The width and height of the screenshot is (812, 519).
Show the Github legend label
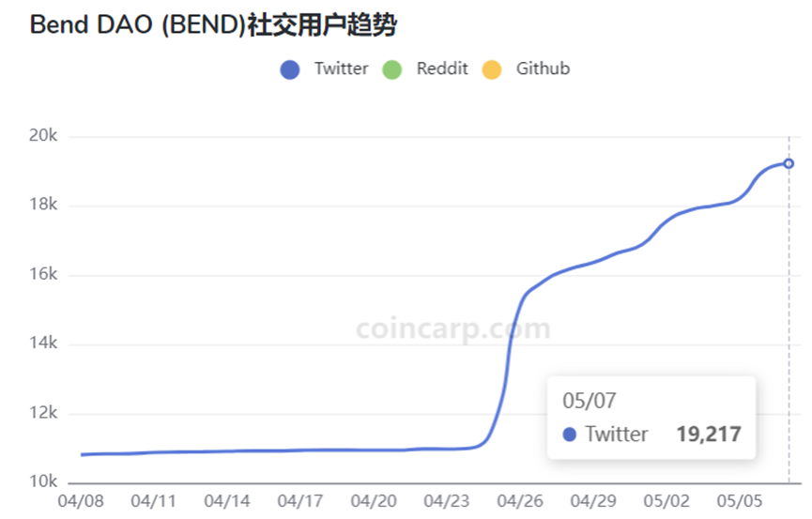(x=543, y=69)
